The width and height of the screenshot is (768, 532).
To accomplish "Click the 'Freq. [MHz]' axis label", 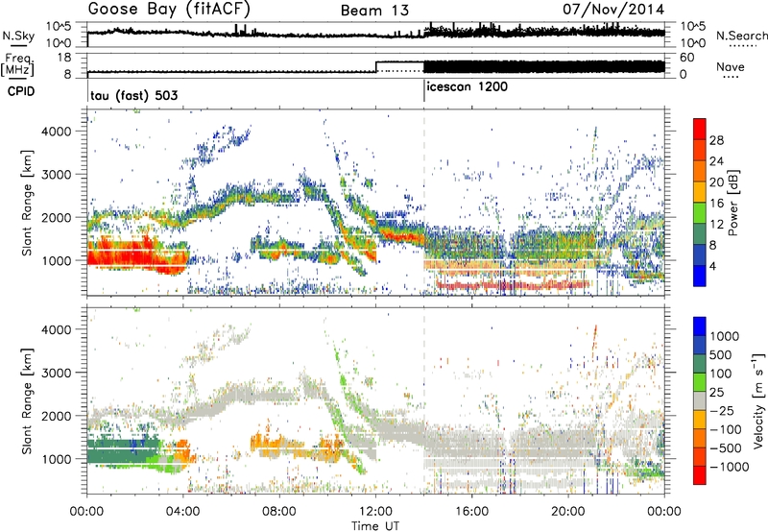I will point(18,65).
